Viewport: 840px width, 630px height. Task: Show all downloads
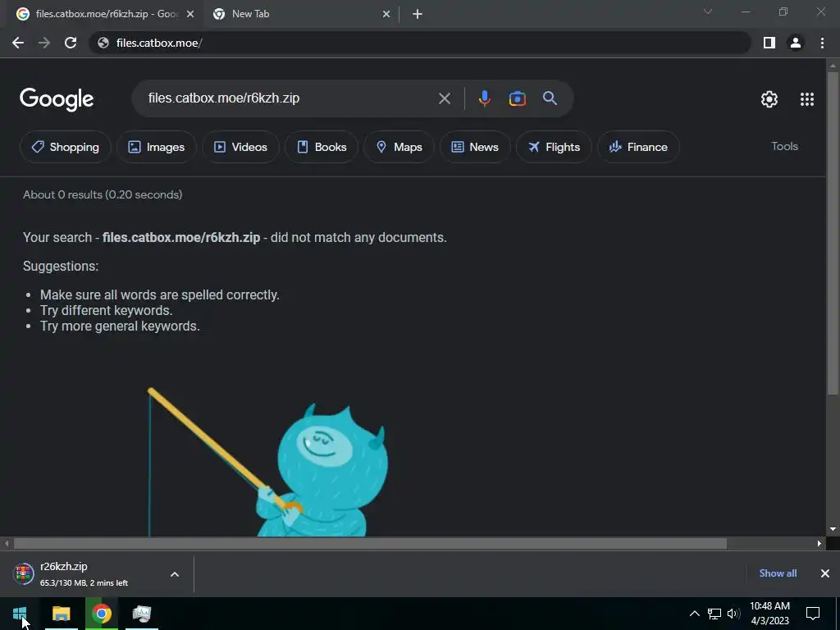[778, 573]
